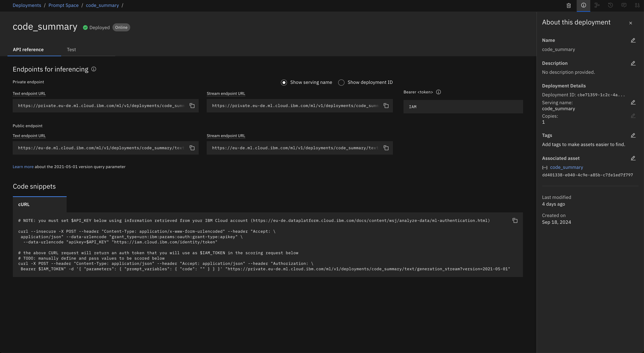Open the information panel icon in top toolbar

coord(584,5)
